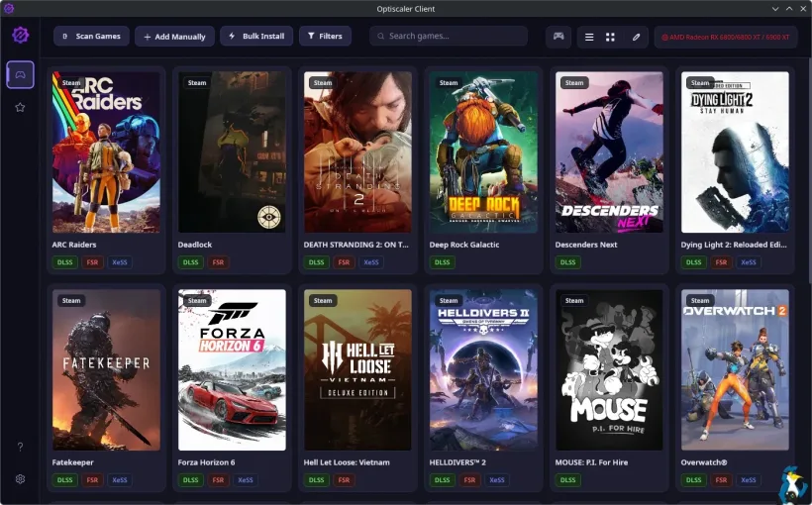Click the Steam badge on Deadlock cover
This screenshot has height=505, width=812.
click(x=197, y=83)
